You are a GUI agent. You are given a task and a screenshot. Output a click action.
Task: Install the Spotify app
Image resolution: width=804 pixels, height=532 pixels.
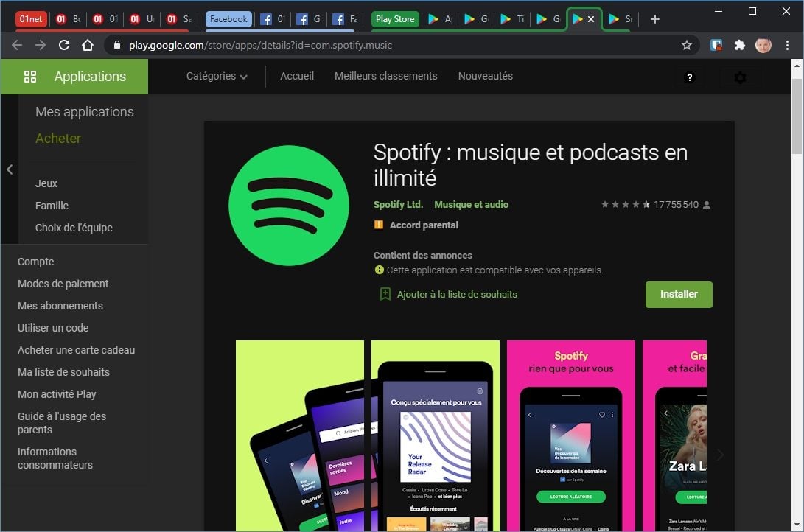[x=679, y=294]
